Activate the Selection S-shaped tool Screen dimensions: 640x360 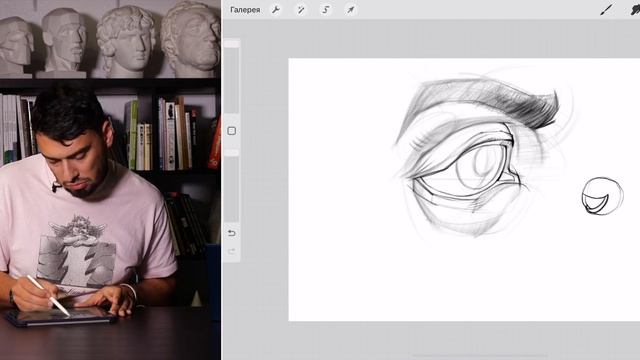tap(326, 10)
